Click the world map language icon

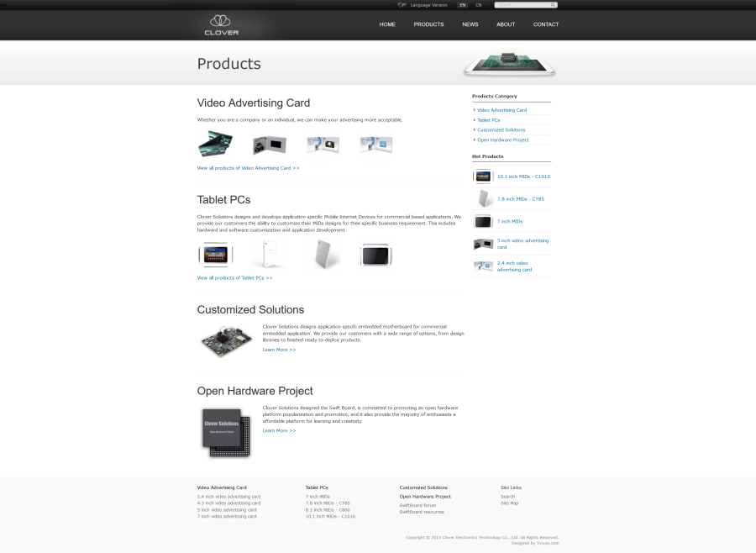point(402,5)
